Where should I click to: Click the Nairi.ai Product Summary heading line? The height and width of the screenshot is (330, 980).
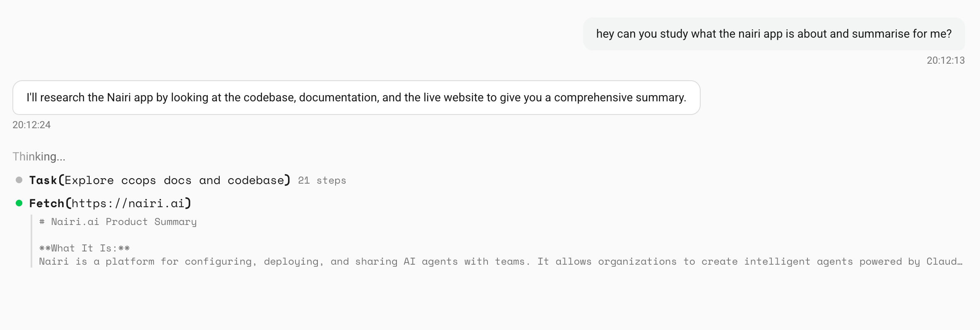pos(118,222)
